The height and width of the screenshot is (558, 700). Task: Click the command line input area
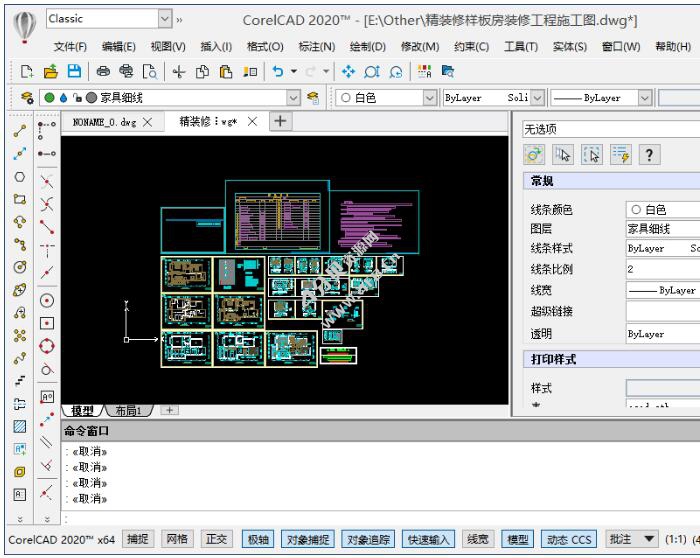tap(382, 519)
